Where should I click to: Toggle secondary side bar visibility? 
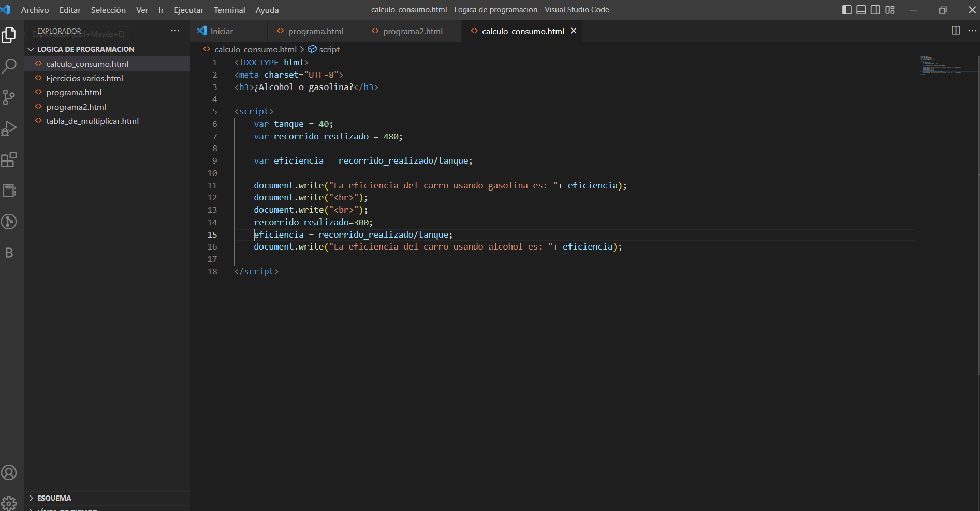pos(875,10)
